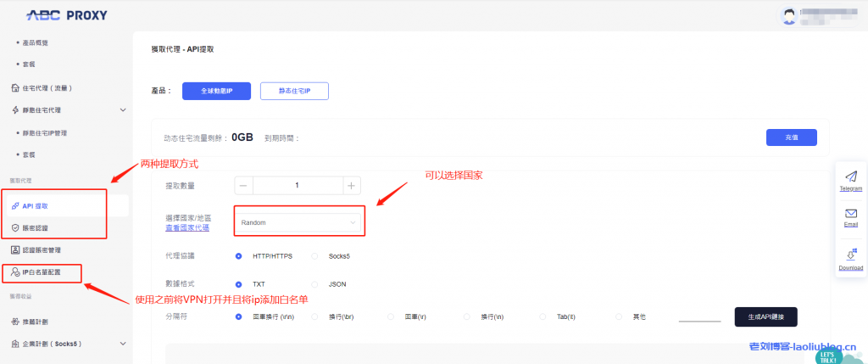Image resolution: width=868 pixels, height=364 pixels.
Task: Expand the 靜態住宅代理 sidebar section
Action: pyautogui.click(x=123, y=110)
